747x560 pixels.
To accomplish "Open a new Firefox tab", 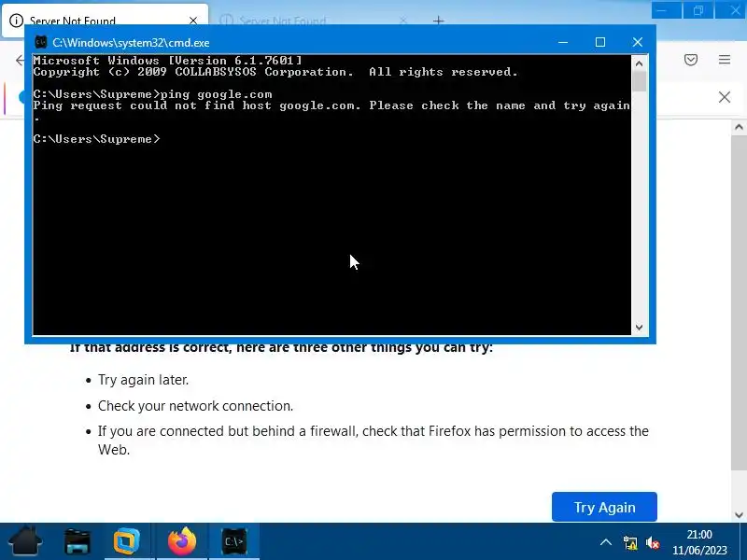I will coord(439,21).
